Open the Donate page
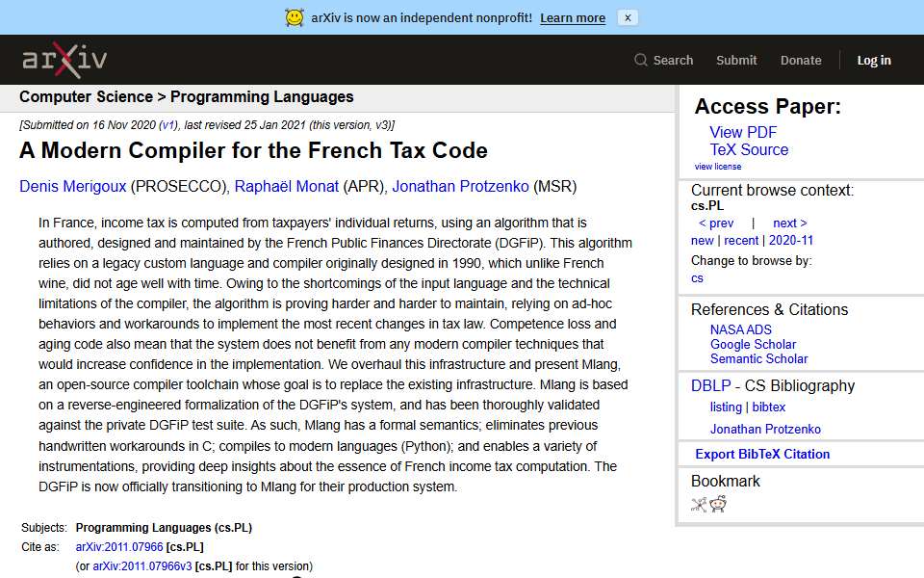 coord(800,60)
